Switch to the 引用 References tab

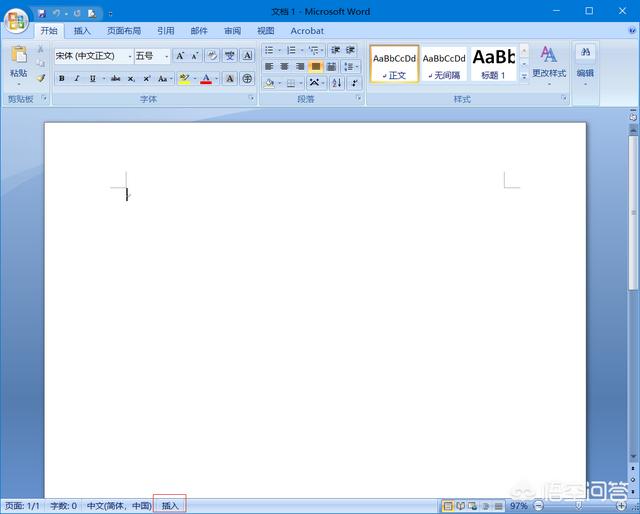[x=166, y=31]
